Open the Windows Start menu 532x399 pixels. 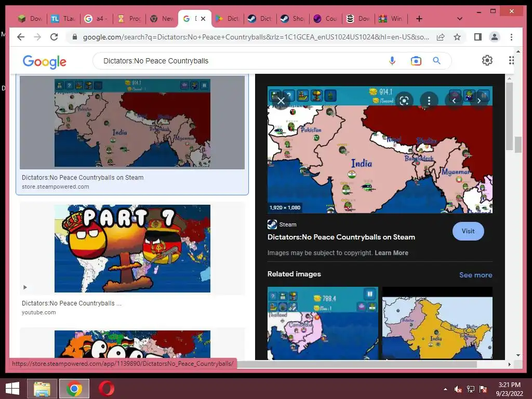tap(12, 389)
